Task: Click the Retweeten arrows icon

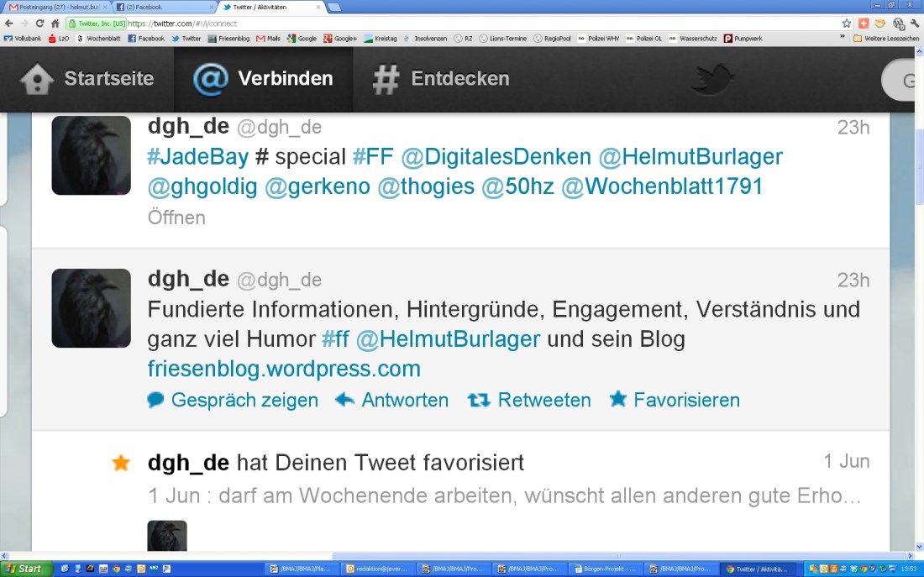Action: 479,400
